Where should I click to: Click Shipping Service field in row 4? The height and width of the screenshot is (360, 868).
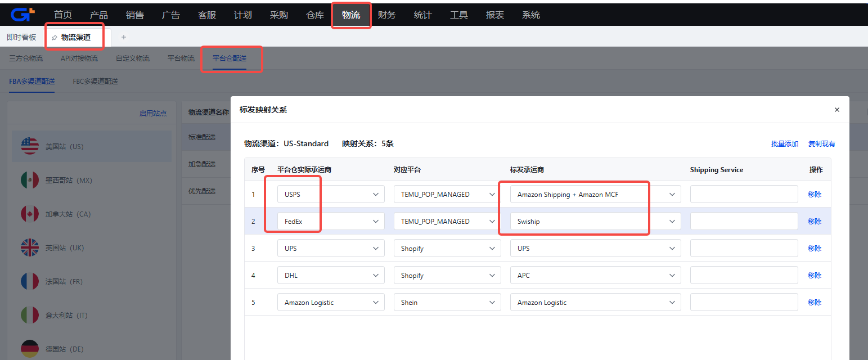click(x=744, y=275)
